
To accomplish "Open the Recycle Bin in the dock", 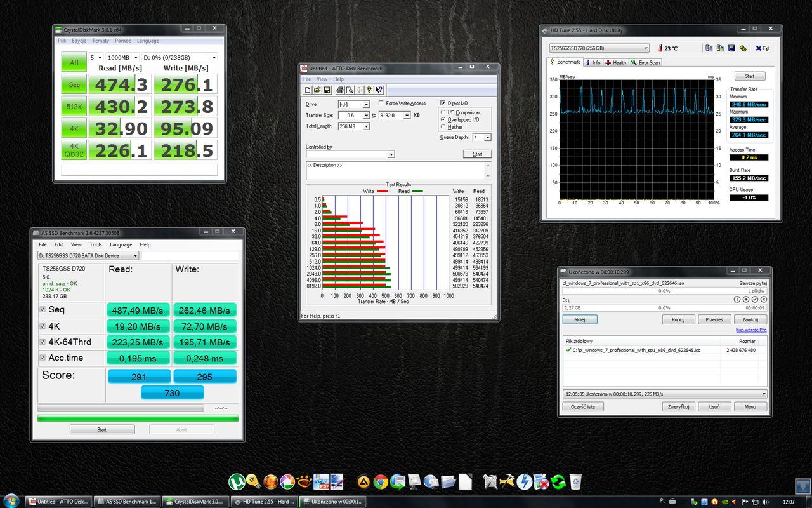I will point(575,481).
